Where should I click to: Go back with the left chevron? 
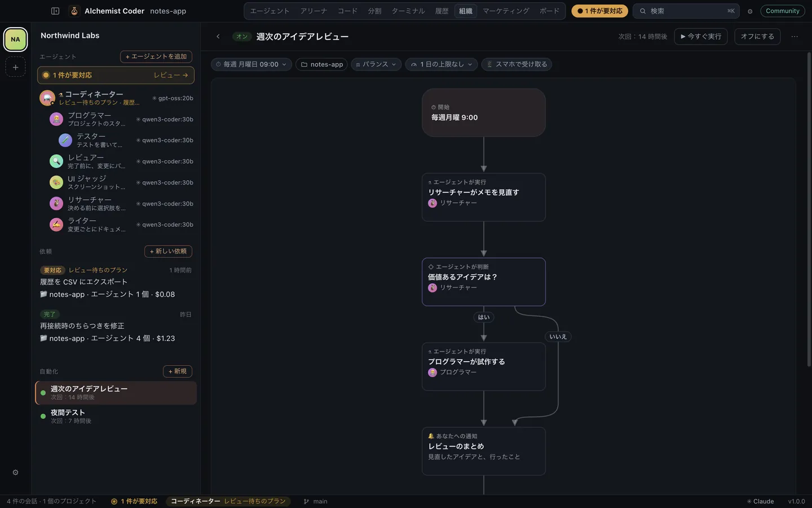click(x=218, y=37)
